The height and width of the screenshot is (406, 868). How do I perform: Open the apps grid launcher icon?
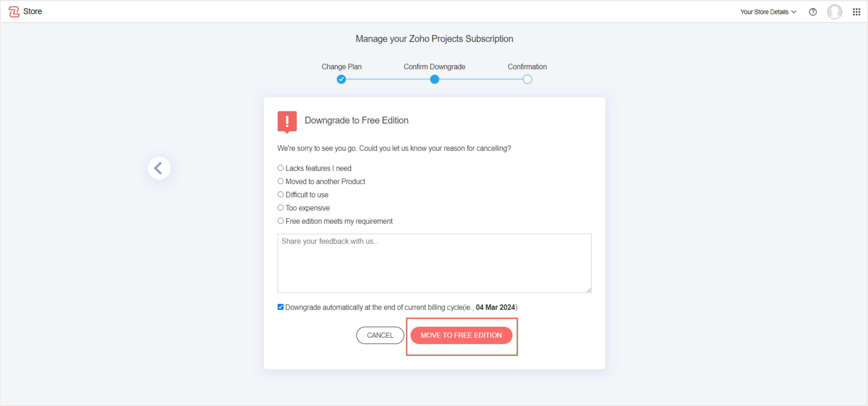click(856, 12)
